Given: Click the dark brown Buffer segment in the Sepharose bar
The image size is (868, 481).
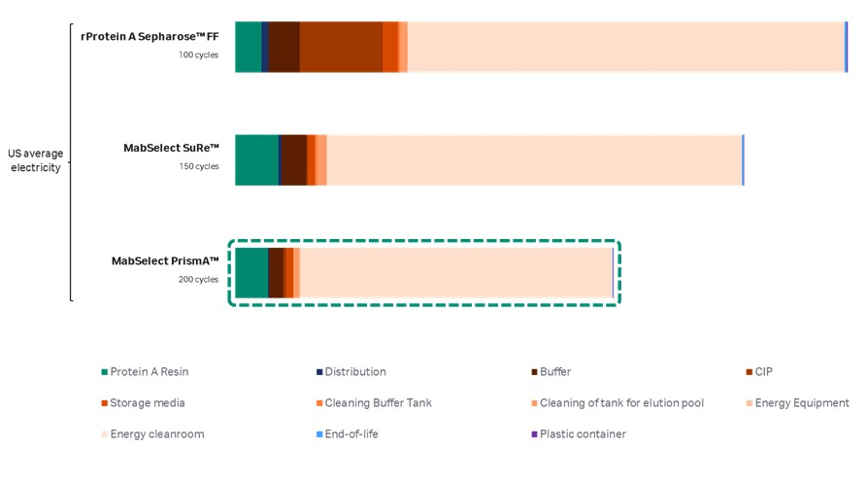Looking at the screenshot, I should pyautogui.click(x=284, y=47).
